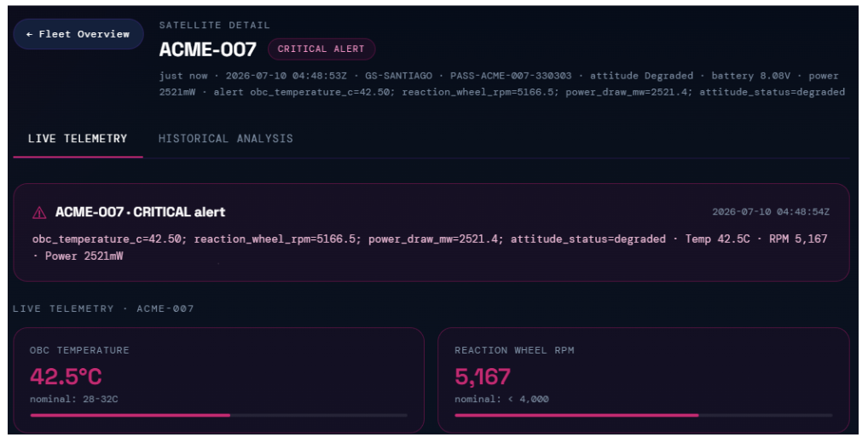Image resolution: width=868 pixels, height=443 pixels.
Task: Click the header timestamp 2026-07-10 04:48:53Z
Action: click(286, 76)
